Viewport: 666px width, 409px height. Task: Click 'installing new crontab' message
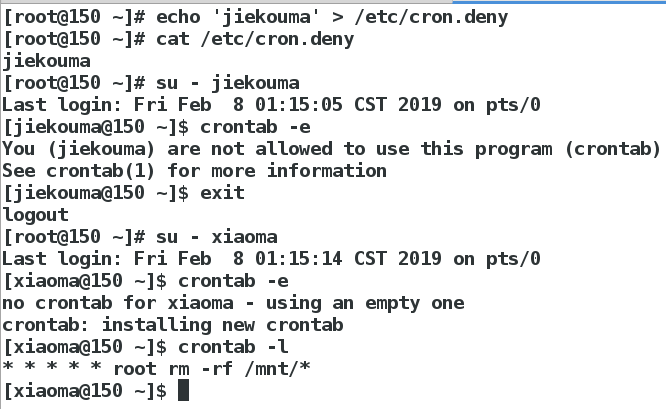(222, 325)
